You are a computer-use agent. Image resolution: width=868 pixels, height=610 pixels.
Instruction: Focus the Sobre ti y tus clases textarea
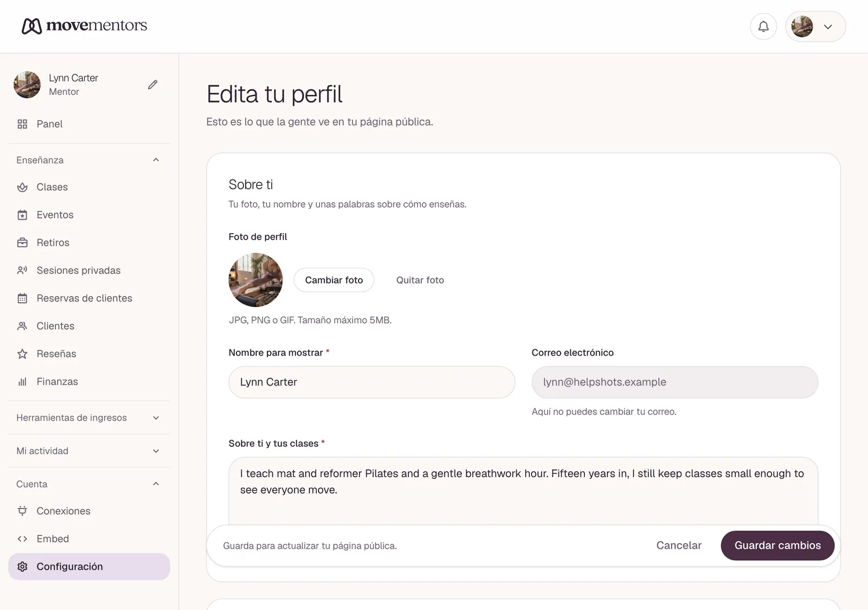pyautogui.click(x=524, y=491)
